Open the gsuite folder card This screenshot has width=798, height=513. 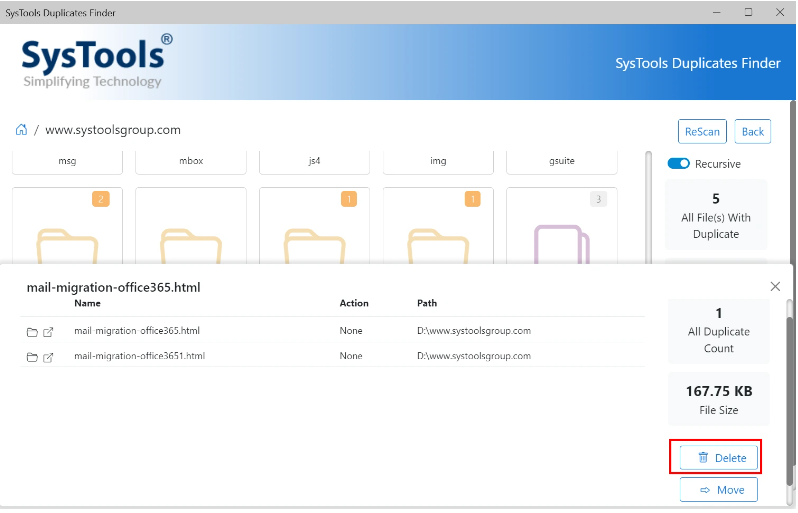pos(562,162)
